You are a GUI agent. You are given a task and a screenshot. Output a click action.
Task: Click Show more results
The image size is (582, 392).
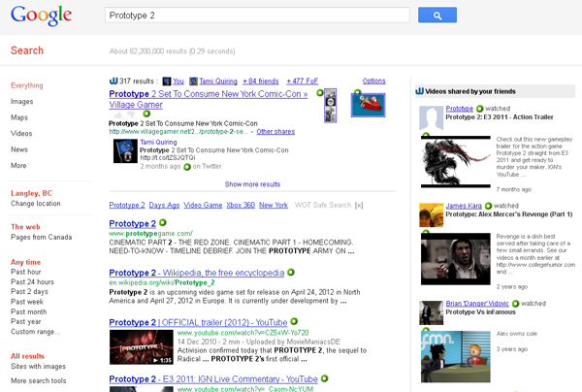[252, 184]
